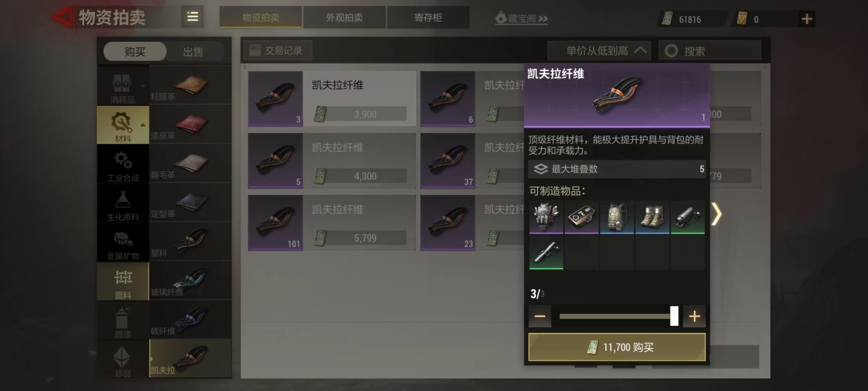Open the 单价从低到高 sort dropdown
This screenshot has width=868, height=391.
click(x=599, y=51)
